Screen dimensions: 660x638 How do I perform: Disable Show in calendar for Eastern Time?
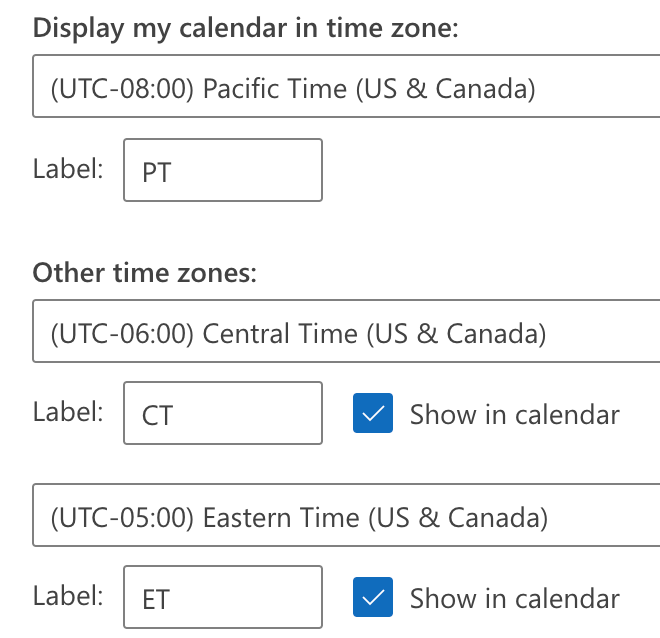(x=373, y=598)
